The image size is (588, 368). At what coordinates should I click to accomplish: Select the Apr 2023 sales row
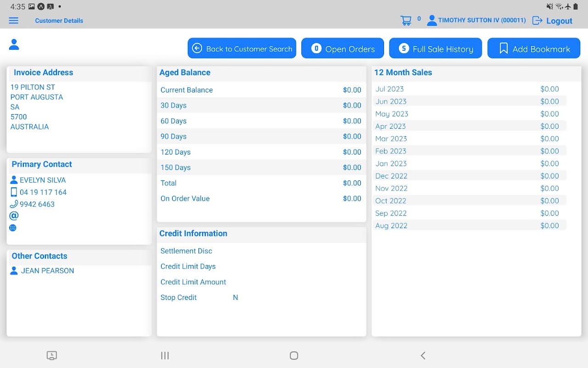(470, 126)
